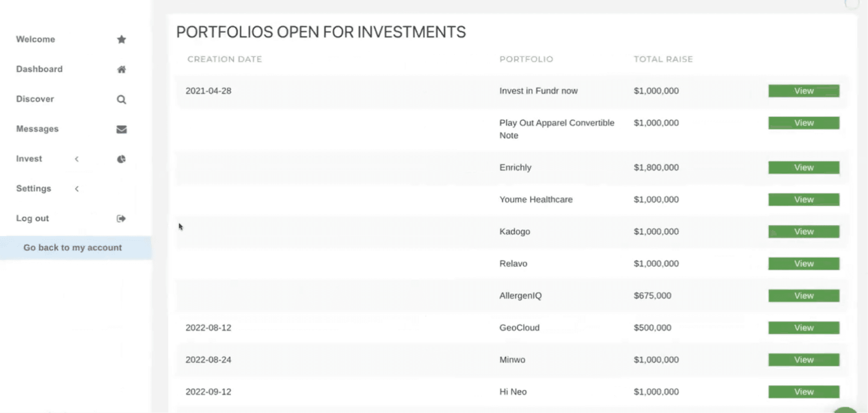
Task: Click the Kadogo portfolio name
Action: 515,231
